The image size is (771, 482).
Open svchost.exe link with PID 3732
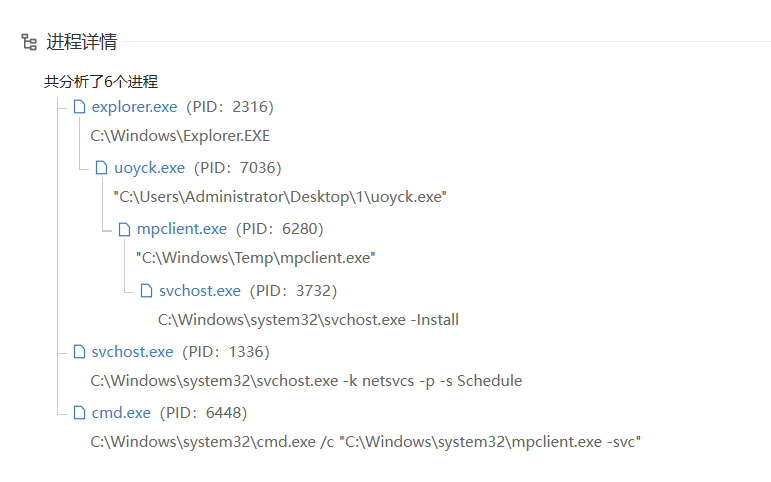tap(199, 291)
